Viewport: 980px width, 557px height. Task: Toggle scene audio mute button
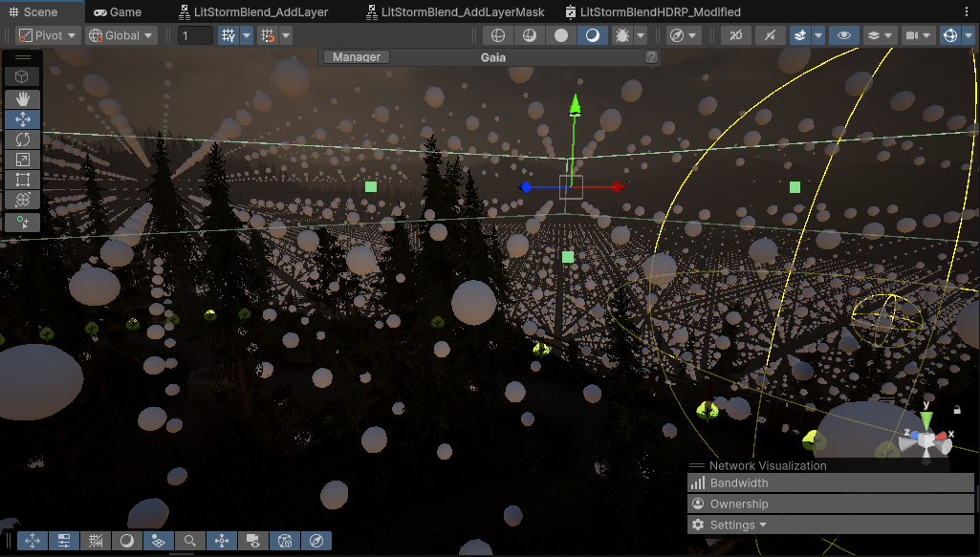pyautogui.click(x=770, y=35)
